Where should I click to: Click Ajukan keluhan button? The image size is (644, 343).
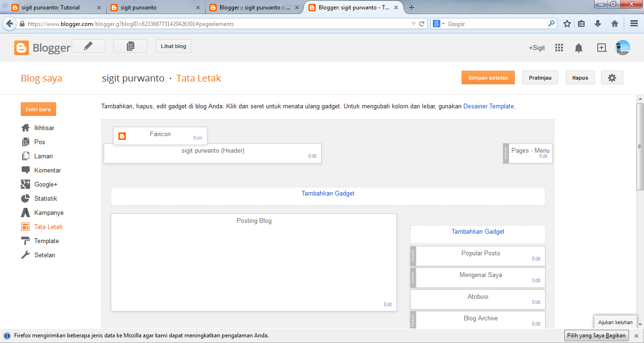(615, 322)
